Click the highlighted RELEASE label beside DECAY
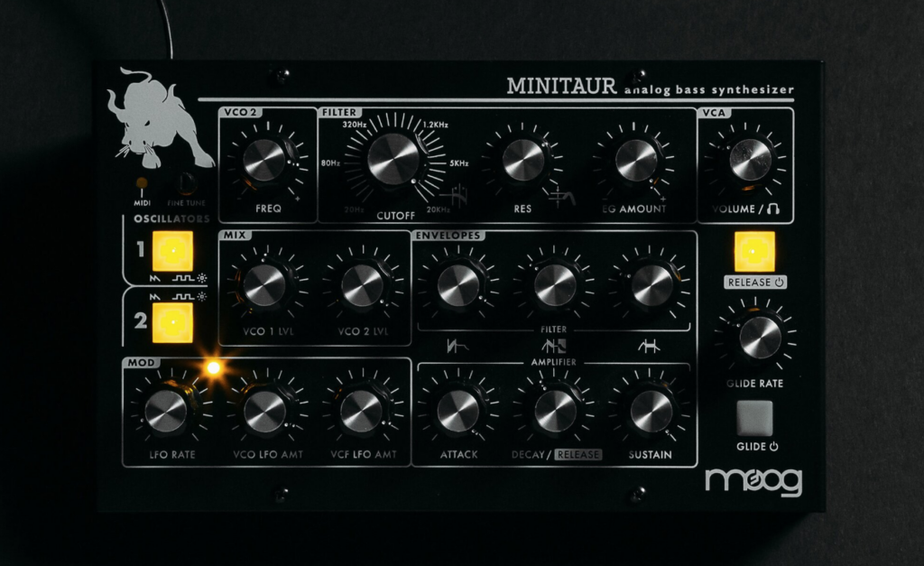The width and height of the screenshot is (924, 566). (x=578, y=455)
